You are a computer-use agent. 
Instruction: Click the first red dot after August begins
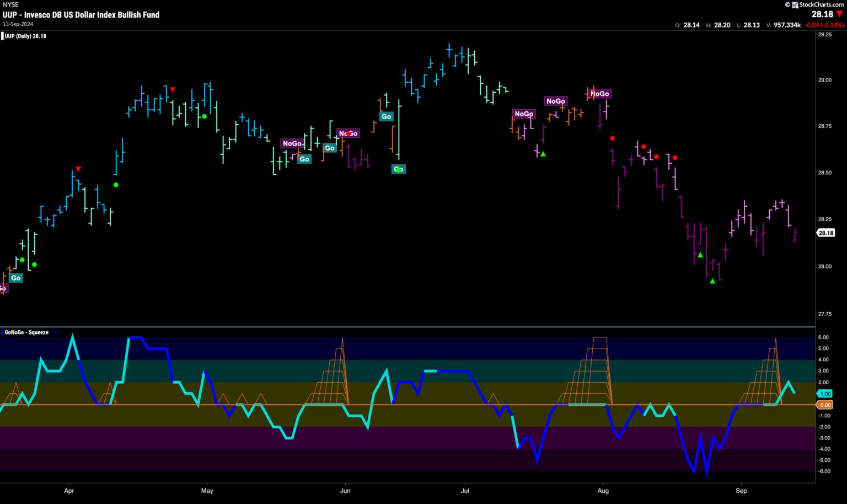[x=613, y=138]
